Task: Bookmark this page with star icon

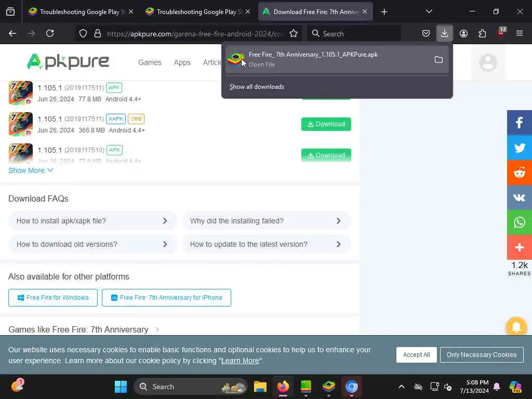Action: 294,34
